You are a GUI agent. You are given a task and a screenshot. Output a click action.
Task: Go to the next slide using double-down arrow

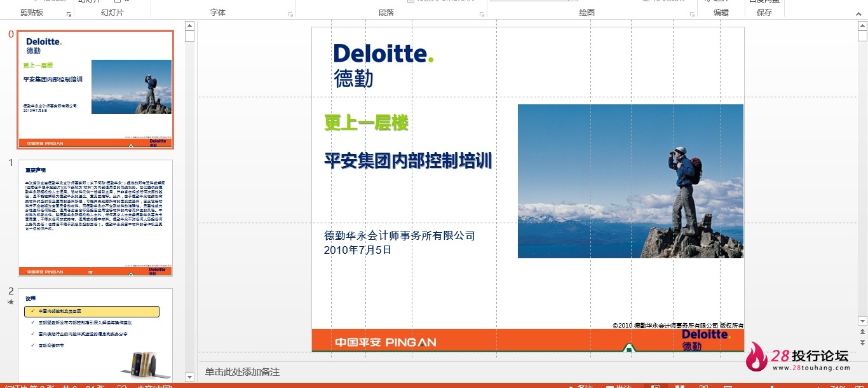[x=862, y=343]
